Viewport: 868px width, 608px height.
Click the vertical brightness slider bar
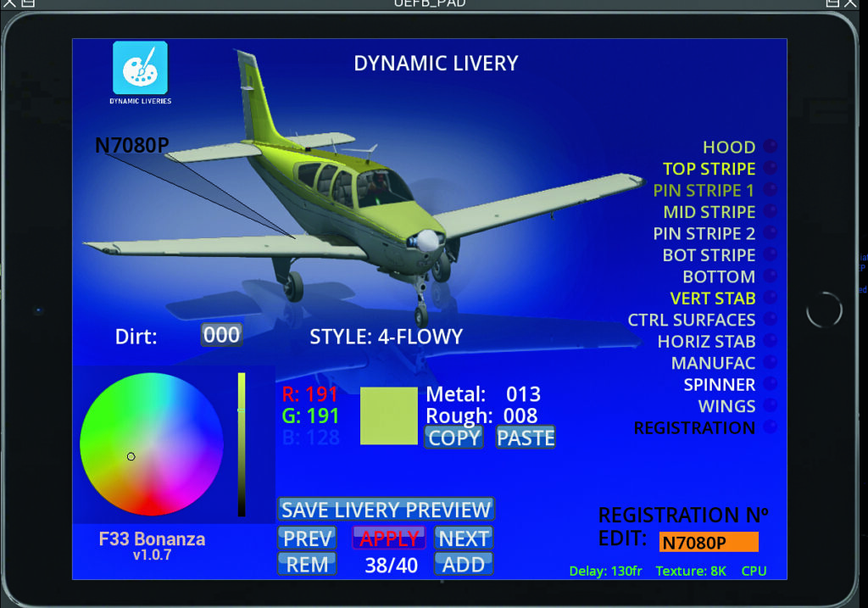coord(242,443)
